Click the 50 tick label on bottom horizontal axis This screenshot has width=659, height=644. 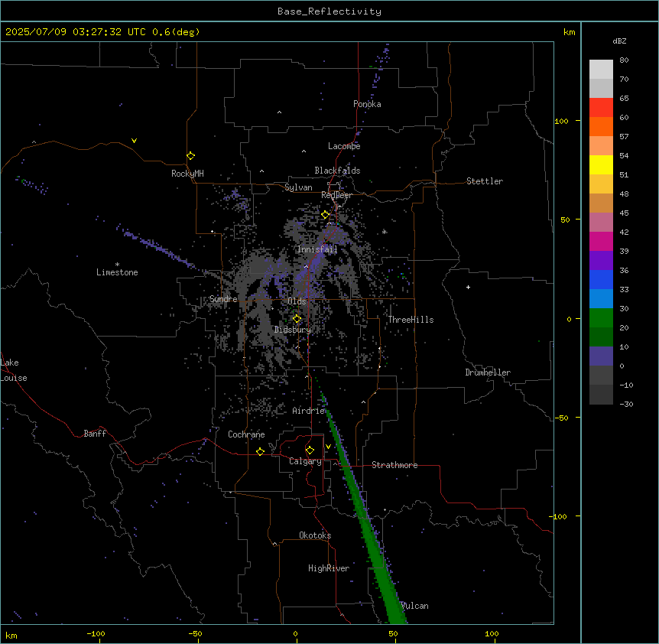pyautogui.click(x=393, y=634)
